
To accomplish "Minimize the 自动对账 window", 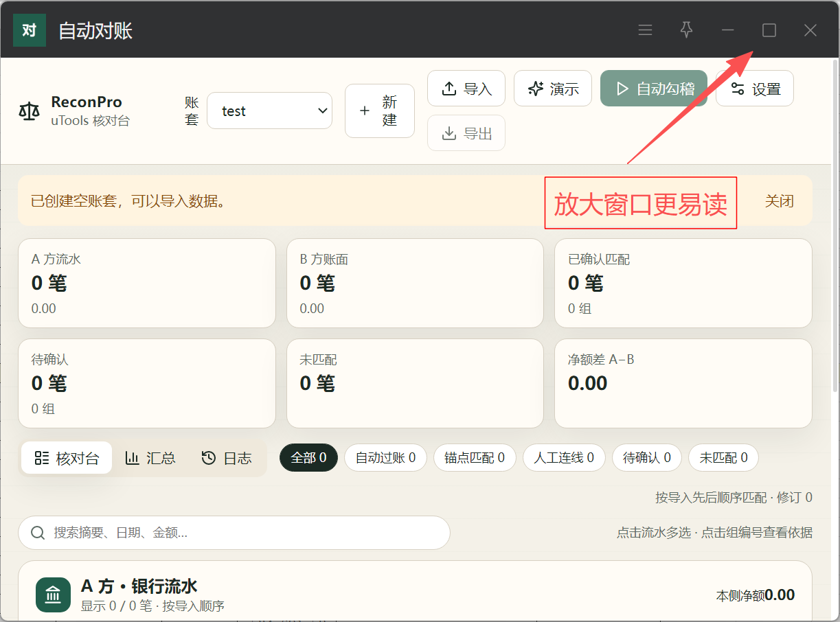I will 728,30.
